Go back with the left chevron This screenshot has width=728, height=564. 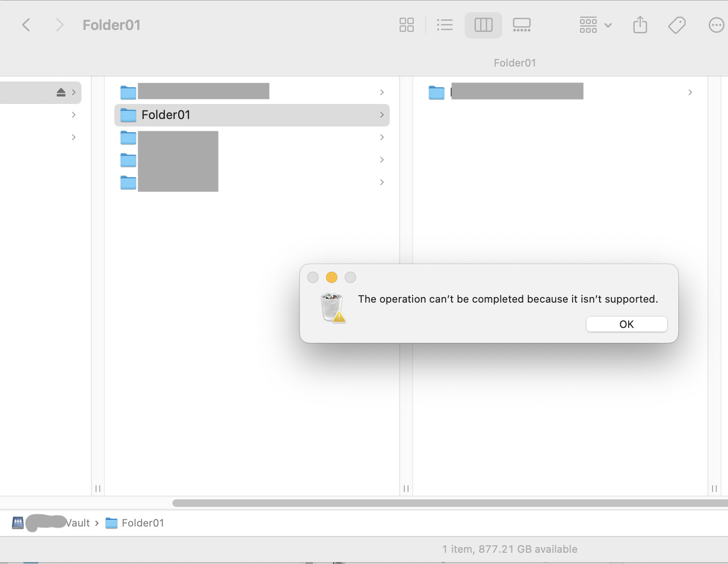pyautogui.click(x=26, y=25)
